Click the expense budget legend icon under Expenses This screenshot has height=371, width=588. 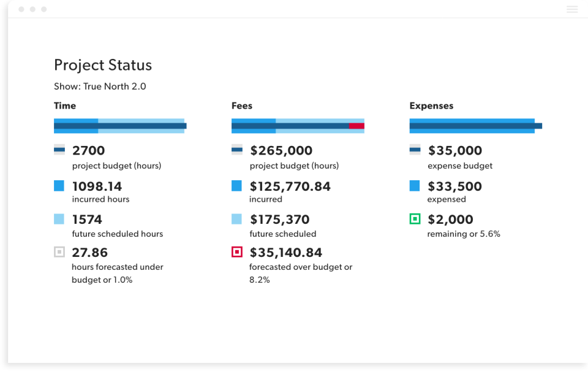coord(415,149)
